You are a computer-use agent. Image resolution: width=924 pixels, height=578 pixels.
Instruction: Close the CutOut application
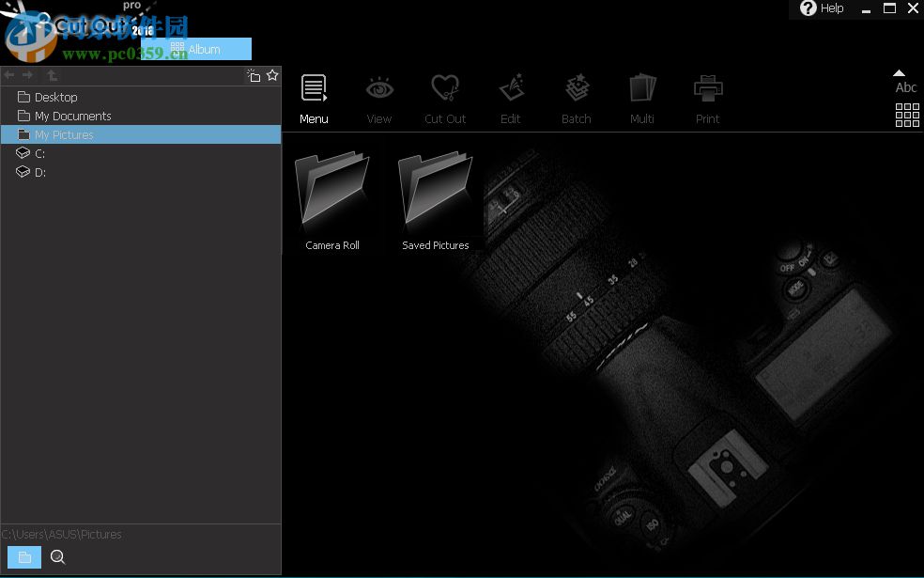(913, 8)
